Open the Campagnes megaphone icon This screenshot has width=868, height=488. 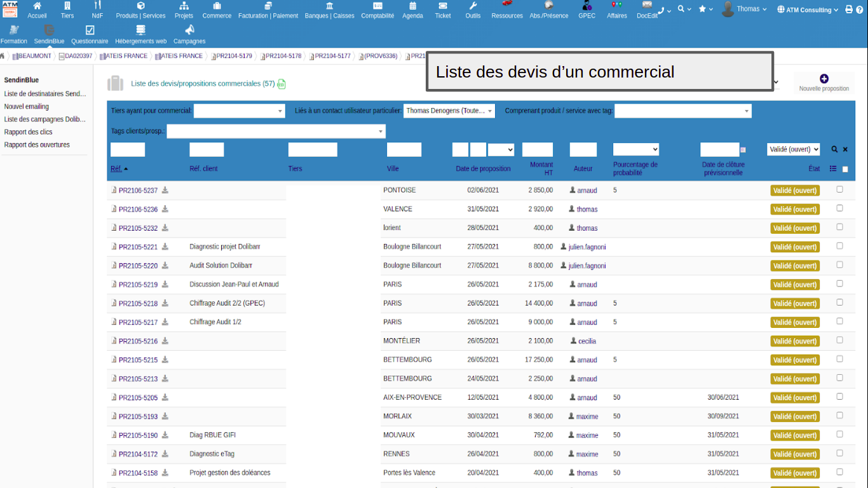tap(189, 30)
